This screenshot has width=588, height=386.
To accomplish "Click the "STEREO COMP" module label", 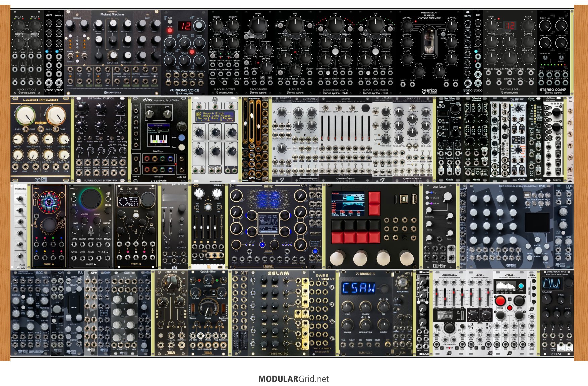I will point(553,89).
